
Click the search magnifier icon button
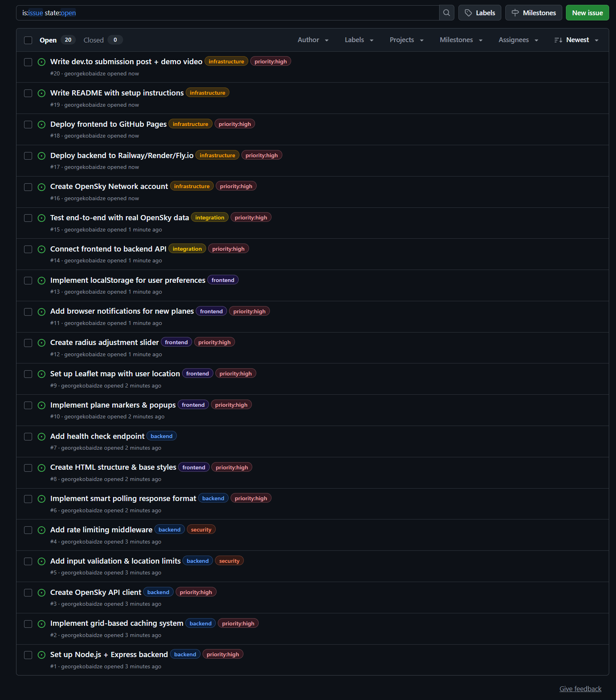click(x=446, y=13)
